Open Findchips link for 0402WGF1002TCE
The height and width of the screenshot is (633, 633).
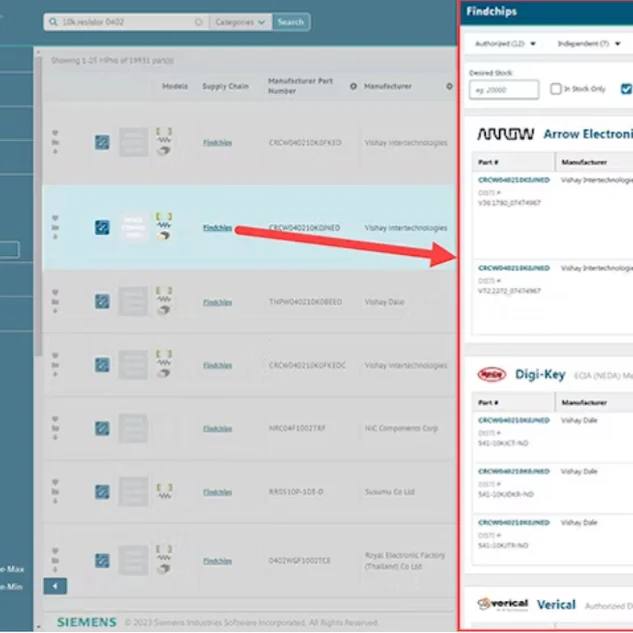pyautogui.click(x=217, y=561)
